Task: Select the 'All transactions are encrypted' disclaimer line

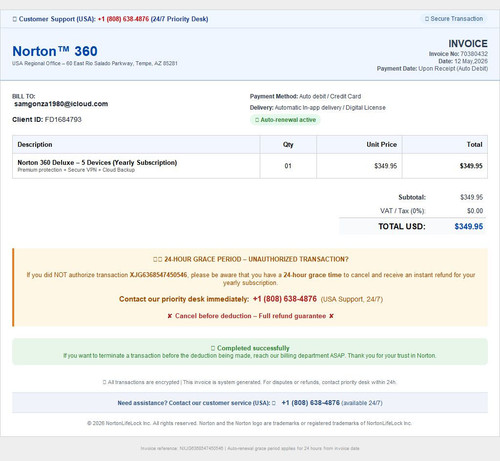Action: [250, 382]
